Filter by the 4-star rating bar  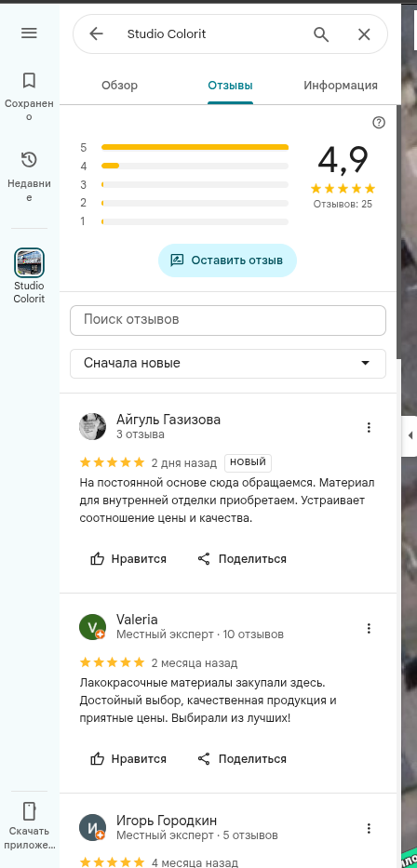pos(184,167)
